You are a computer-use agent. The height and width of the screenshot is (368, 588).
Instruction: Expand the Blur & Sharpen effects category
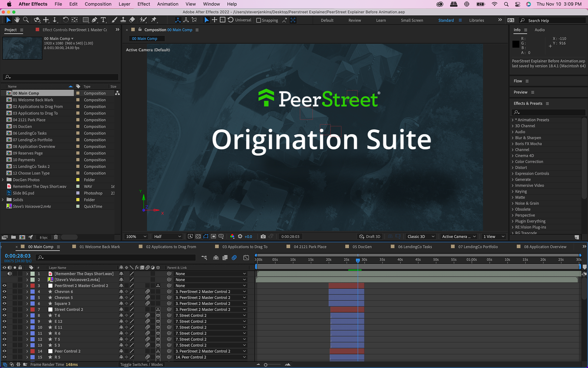tap(513, 138)
